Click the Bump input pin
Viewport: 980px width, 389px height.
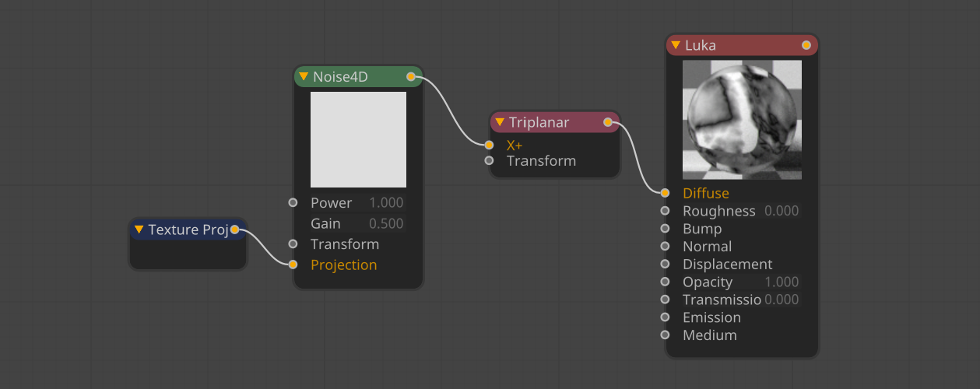[665, 229]
